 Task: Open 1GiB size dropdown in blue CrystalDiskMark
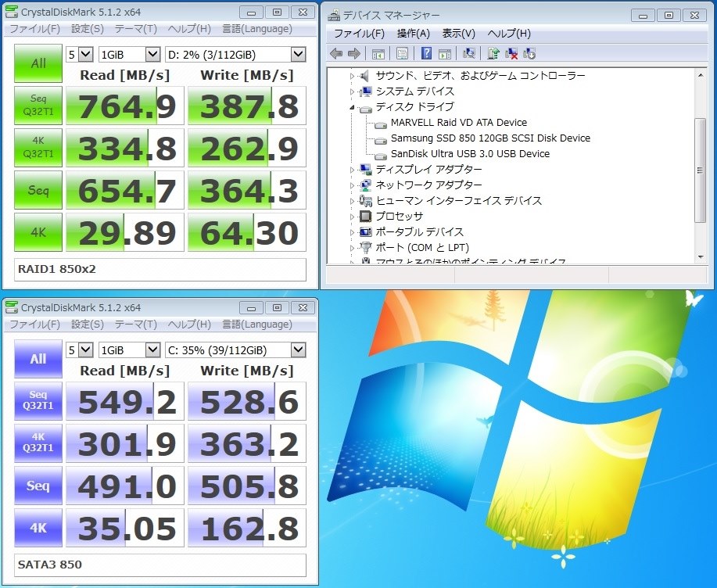pos(152,350)
